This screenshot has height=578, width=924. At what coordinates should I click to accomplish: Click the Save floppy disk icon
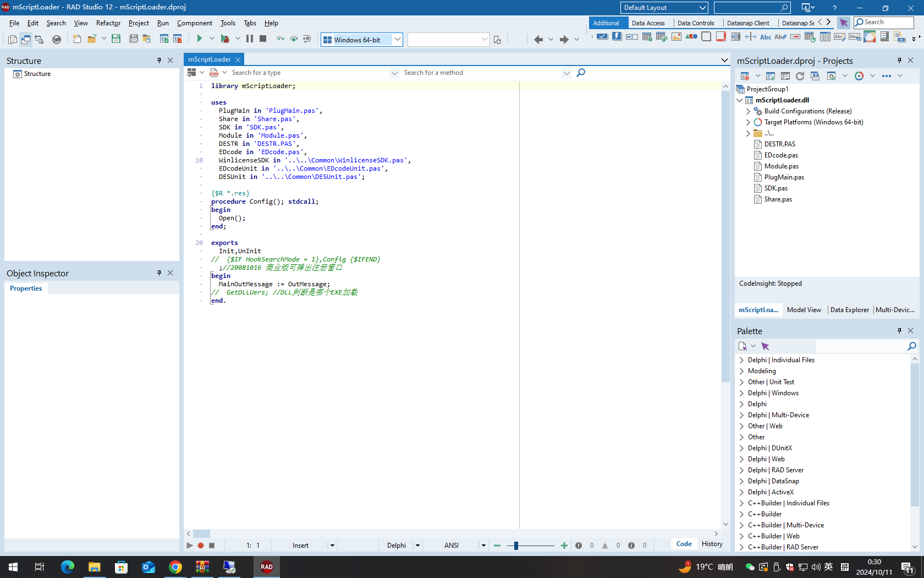[x=116, y=39]
